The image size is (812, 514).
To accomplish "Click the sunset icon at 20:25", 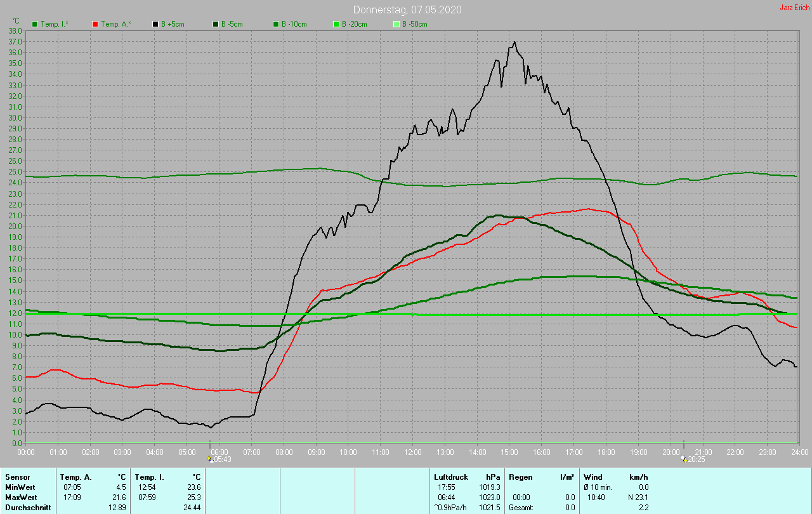I will point(683,459).
